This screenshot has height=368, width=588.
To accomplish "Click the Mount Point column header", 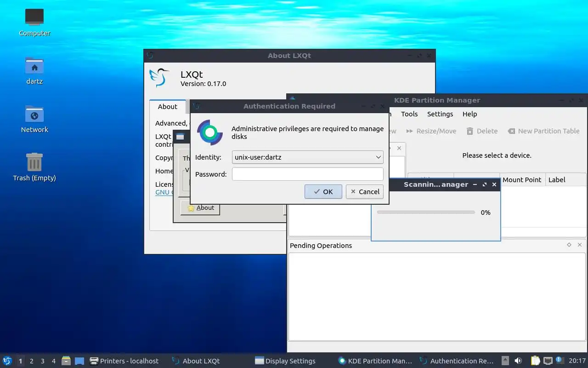I will pos(522,179).
